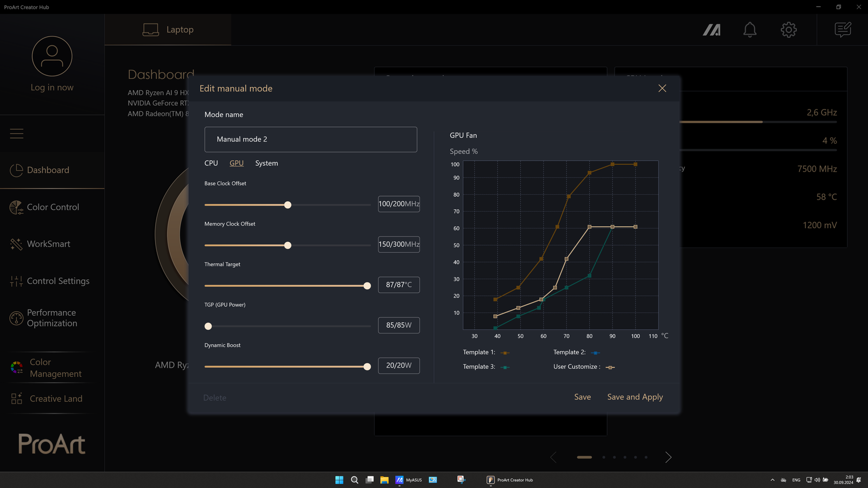Switch to the CPU tab
The width and height of the screenshot is (868, 488).
211,163
